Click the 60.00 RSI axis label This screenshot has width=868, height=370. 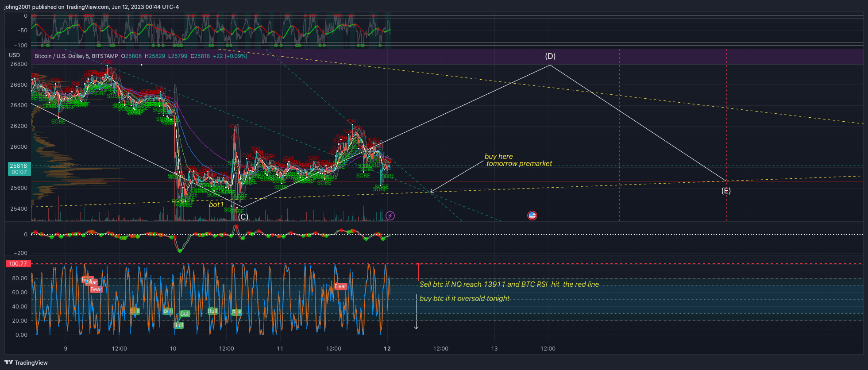point(19,293)
